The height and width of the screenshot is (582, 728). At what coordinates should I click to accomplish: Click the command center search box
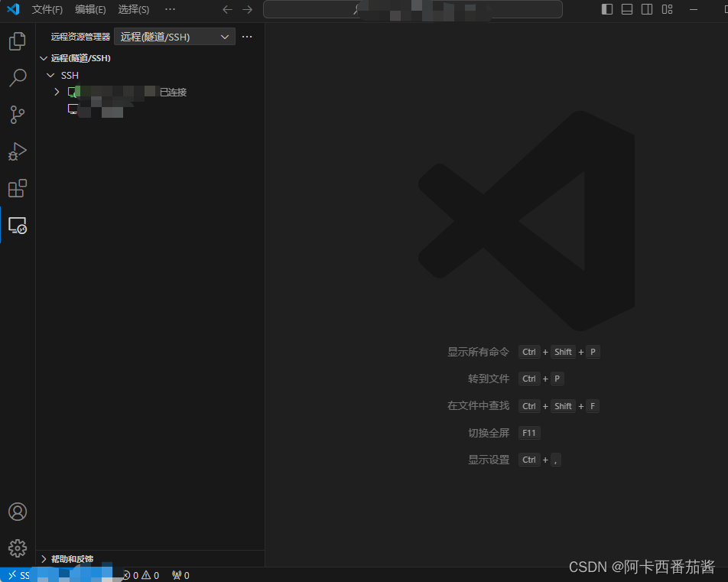click(x=413, y=9)
